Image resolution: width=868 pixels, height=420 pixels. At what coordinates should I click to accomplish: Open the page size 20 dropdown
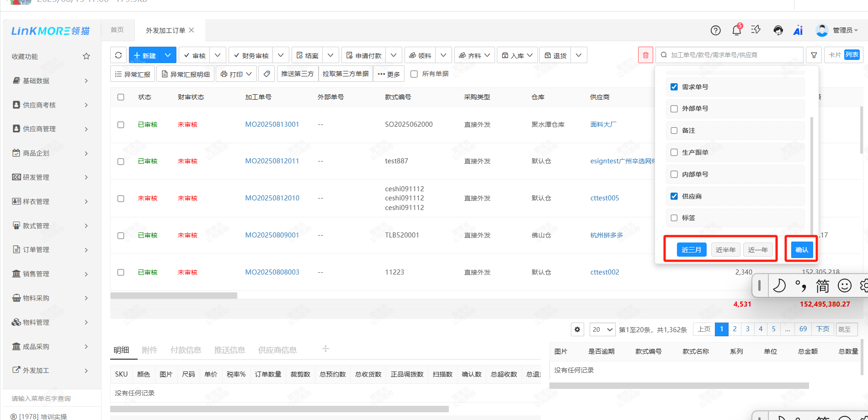pyautogui.click(x=602, y=329)
